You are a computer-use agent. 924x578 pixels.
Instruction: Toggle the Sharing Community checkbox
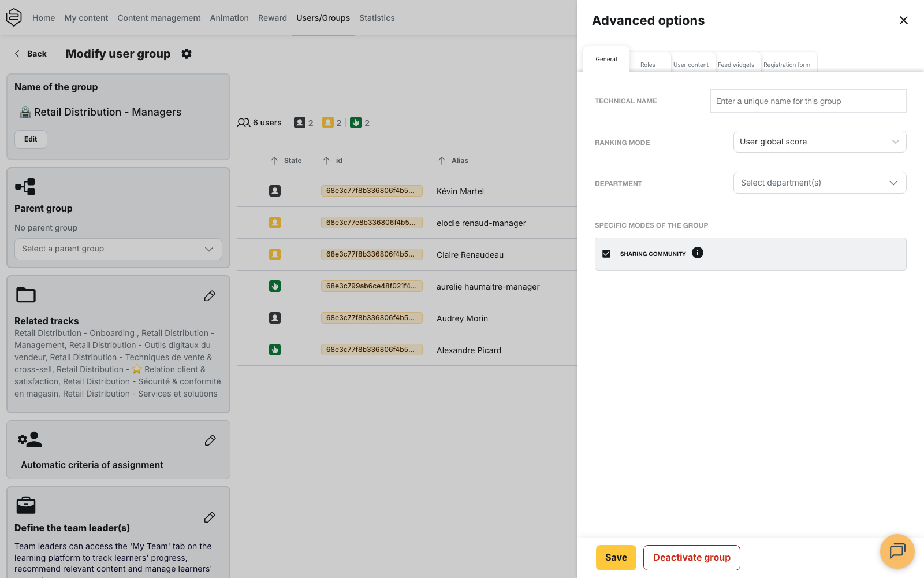pyautogui.click(x=606, y=254)
